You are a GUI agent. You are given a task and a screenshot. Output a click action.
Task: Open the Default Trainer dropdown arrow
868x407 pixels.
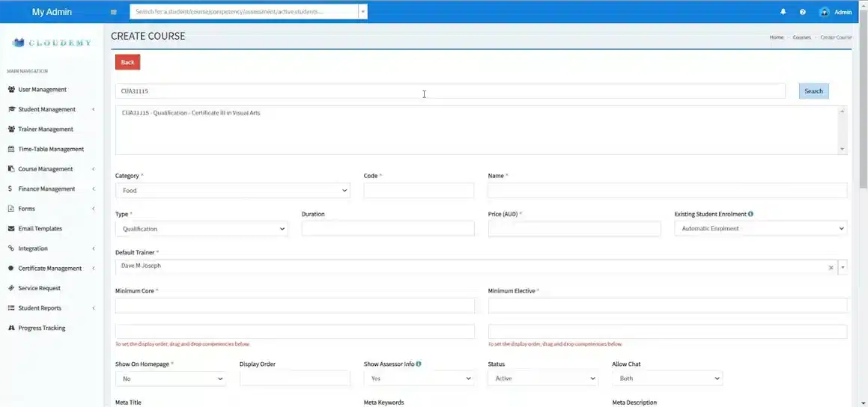843,268
